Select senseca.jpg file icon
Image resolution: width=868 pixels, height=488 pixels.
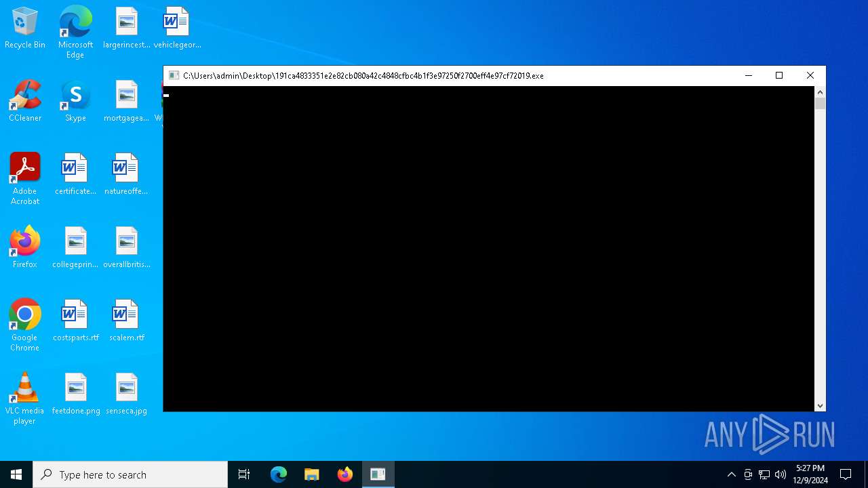tap(126, 394)
